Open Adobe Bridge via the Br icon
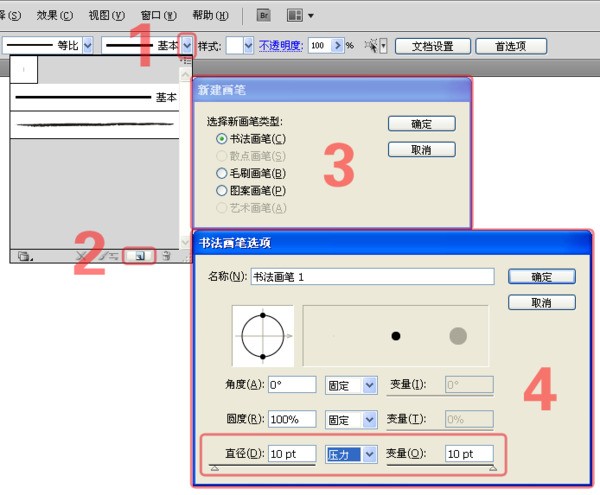600x495 pixels. (264, 15)
